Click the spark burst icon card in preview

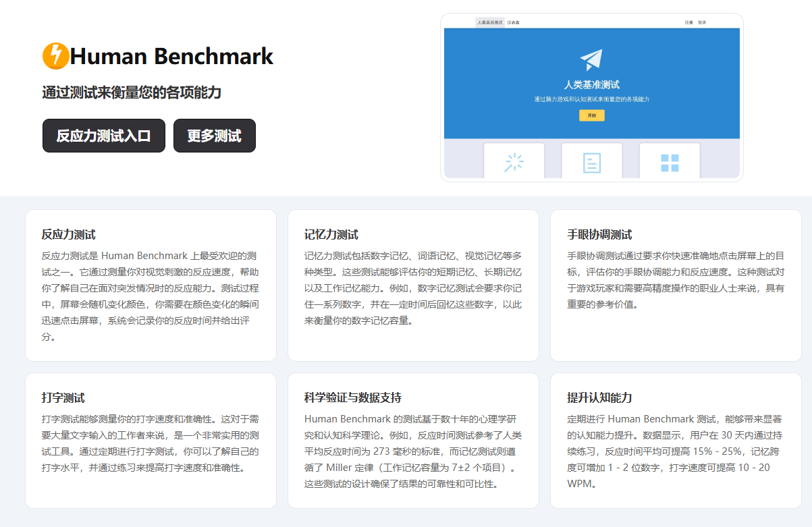click(514, 162)
